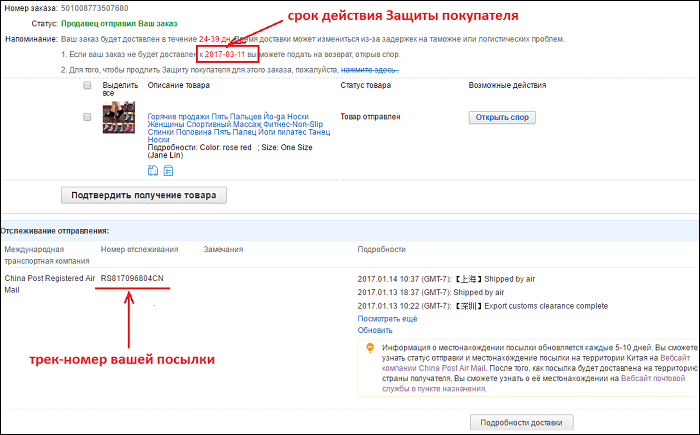The image size is (700, 435).
Task: Click the delivery period '24-39 дн'
Action: 214,39
